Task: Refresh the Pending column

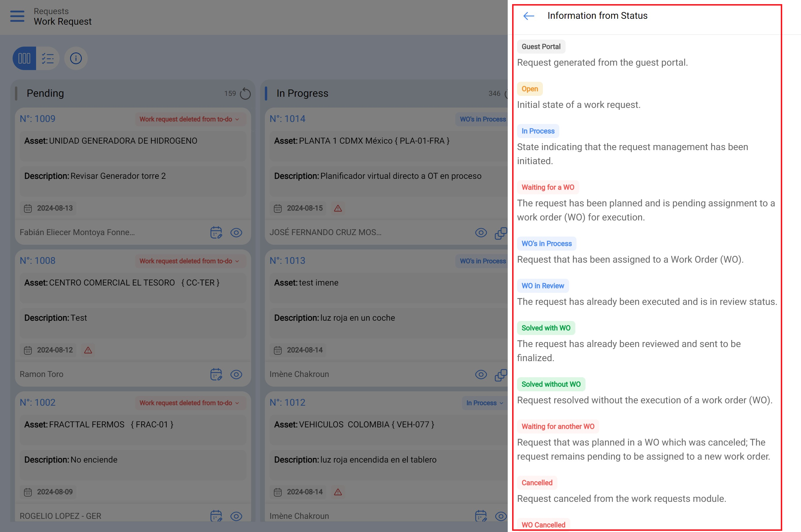Action: click(x=245, y=94)
